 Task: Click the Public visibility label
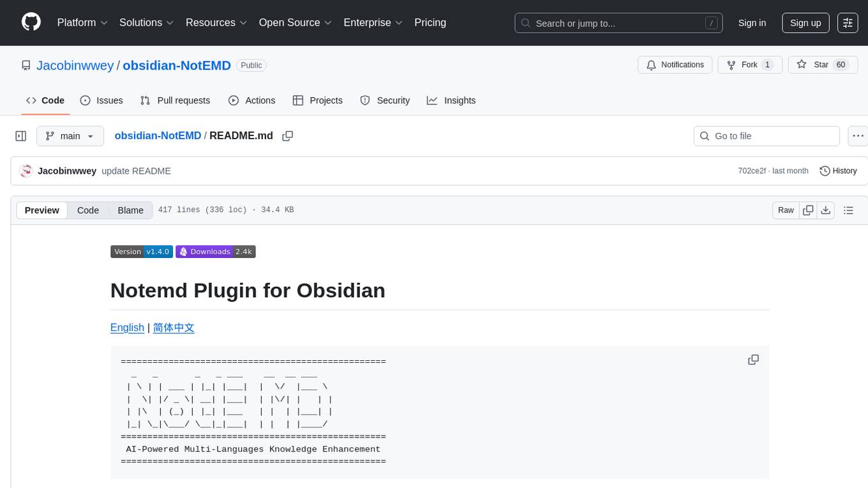[251, 65]
